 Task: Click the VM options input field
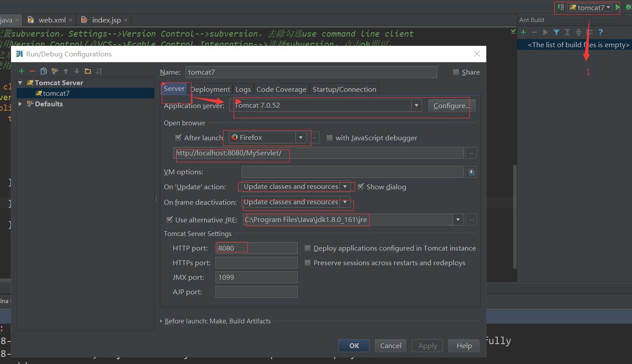coord(352,172)
